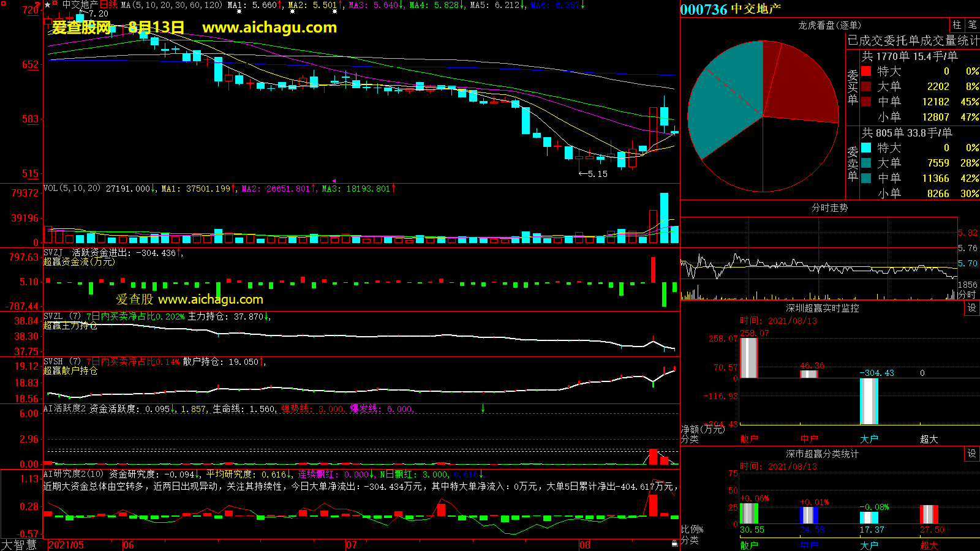This screenshot has height=551, width=980.
Task: Click the bright red 特大 buy order swatch
Action: tap(866, 71)
